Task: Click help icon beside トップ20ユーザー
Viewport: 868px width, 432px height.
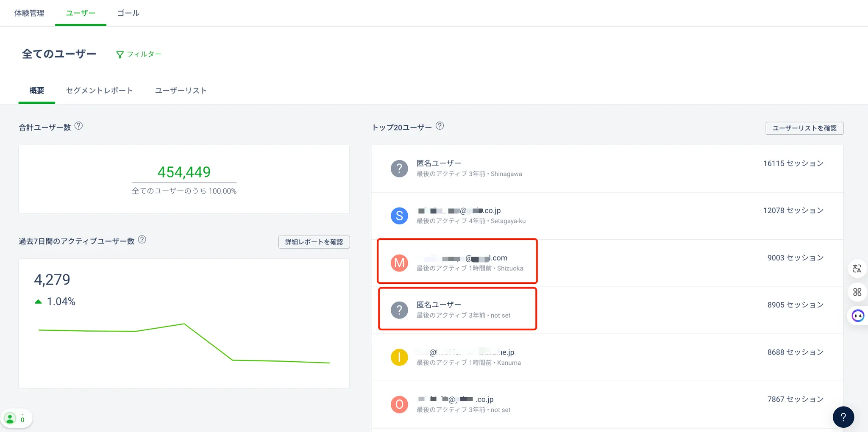Action: pos(440,126)
